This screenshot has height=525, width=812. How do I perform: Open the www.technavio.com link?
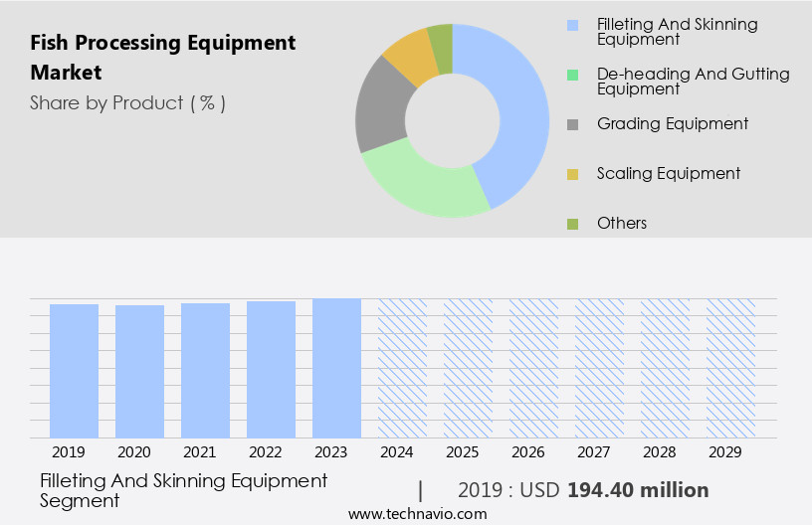417,513
